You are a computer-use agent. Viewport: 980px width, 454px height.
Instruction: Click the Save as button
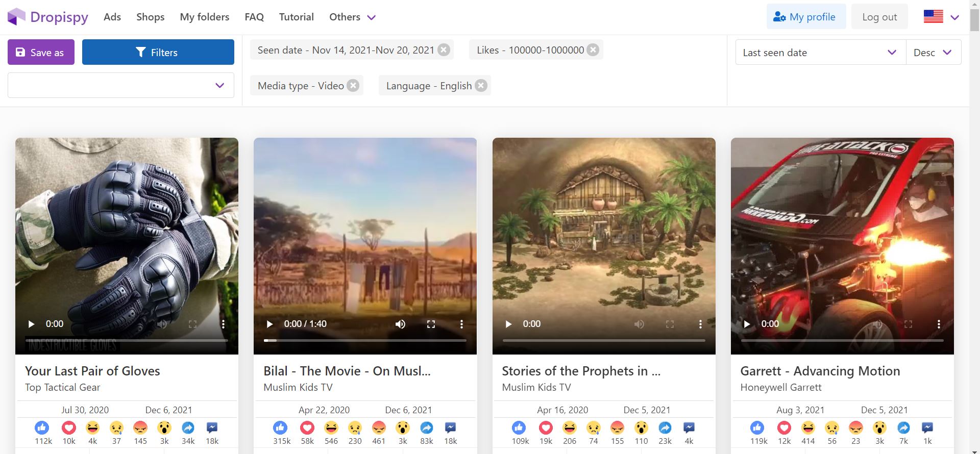pyautogui.click(x=41, y=53)
